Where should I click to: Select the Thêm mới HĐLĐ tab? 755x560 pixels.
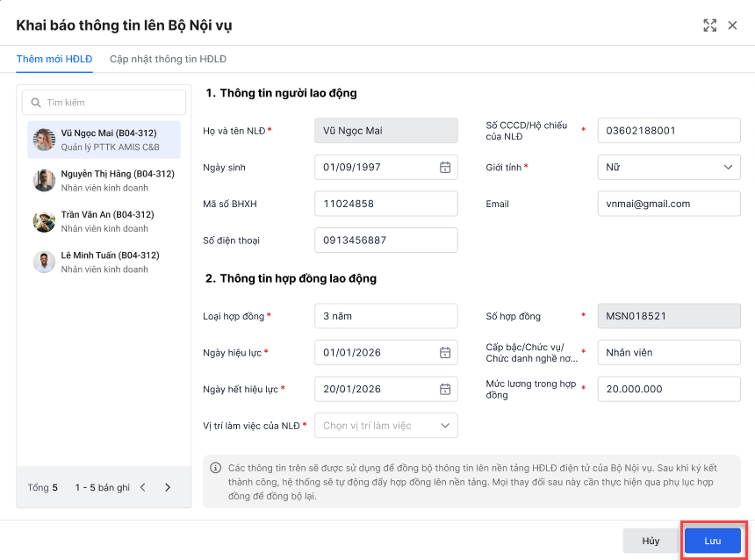click(x=54, y=59)
